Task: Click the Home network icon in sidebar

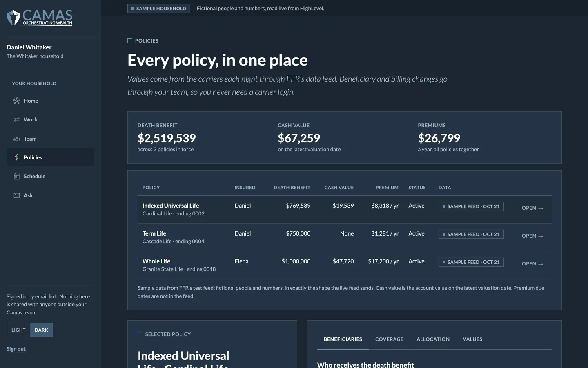Action: pos(17,101)
